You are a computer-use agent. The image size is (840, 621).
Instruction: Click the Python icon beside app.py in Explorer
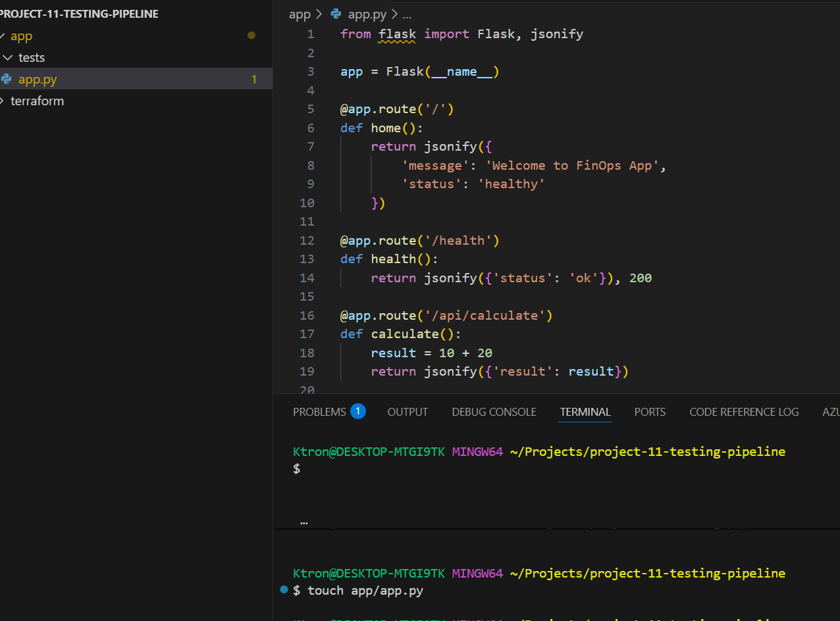(x=7, y=80)
